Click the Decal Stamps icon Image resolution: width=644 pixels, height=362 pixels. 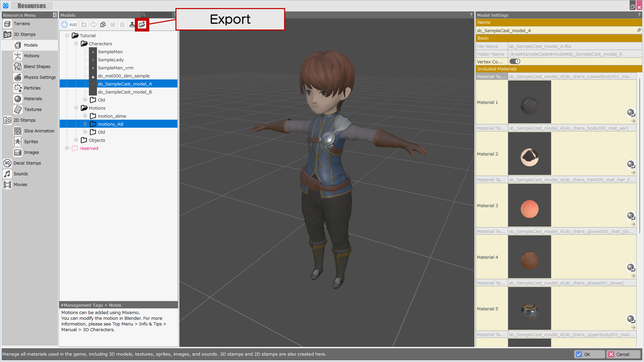(7, 163)
